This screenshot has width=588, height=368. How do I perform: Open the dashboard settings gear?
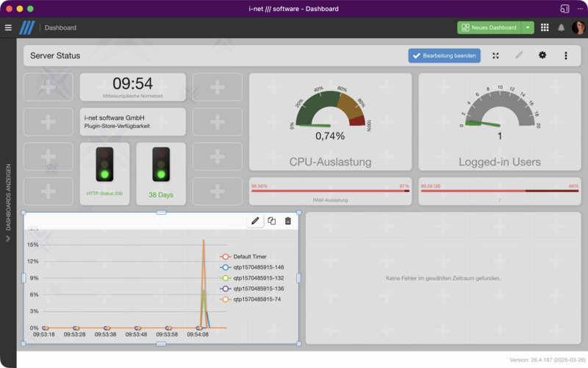(x=542, y=55)
